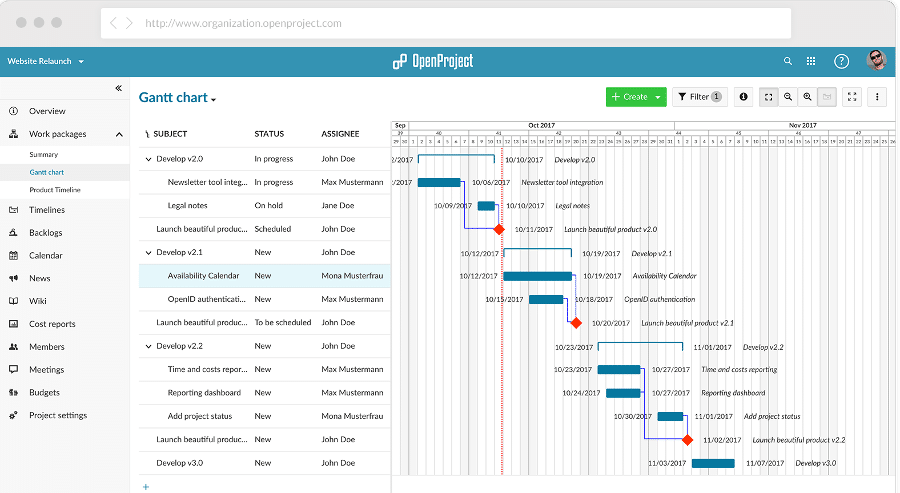The width and height of the screenshot is (900, 493).
Task: Open the three-dot more actions menu
Action: 877,97
